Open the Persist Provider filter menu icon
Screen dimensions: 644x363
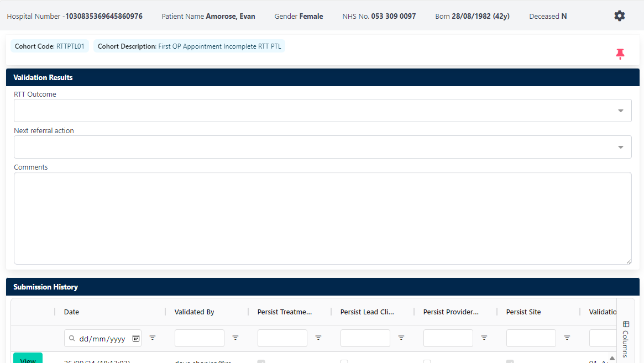484,338
